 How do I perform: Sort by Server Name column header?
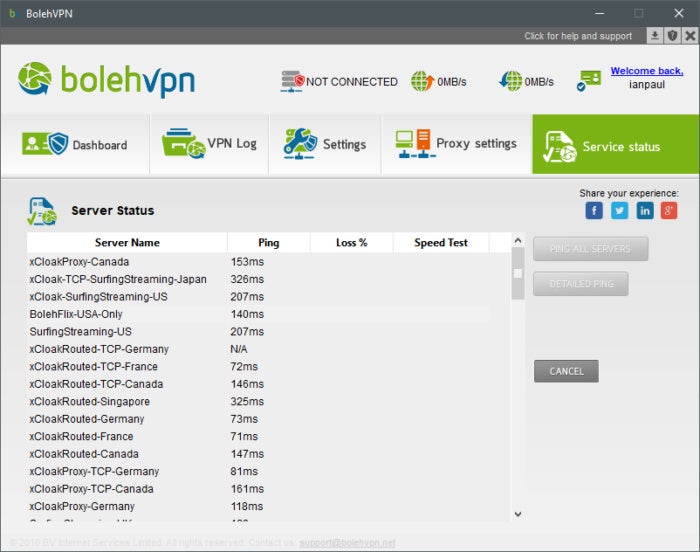127,243
